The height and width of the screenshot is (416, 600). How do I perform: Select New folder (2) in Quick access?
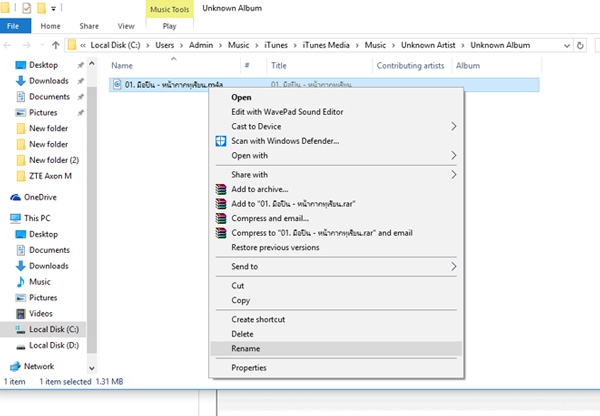(x=48, y=160)
